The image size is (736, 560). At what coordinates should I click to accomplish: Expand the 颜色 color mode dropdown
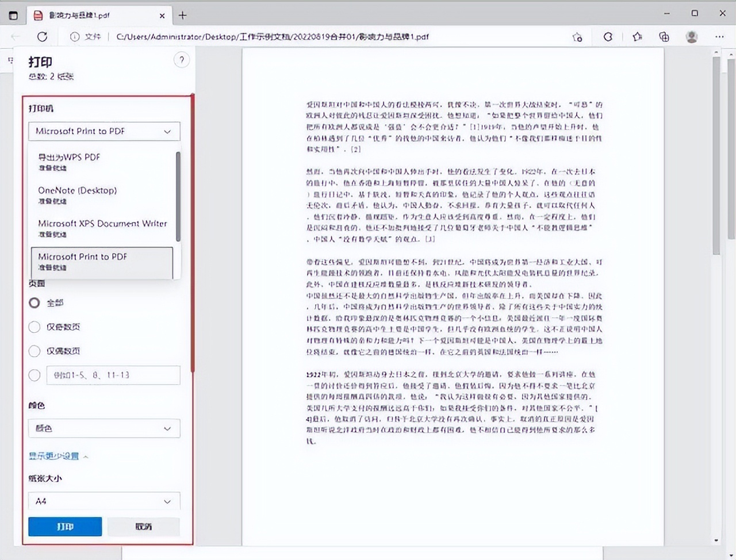(103, 428)
